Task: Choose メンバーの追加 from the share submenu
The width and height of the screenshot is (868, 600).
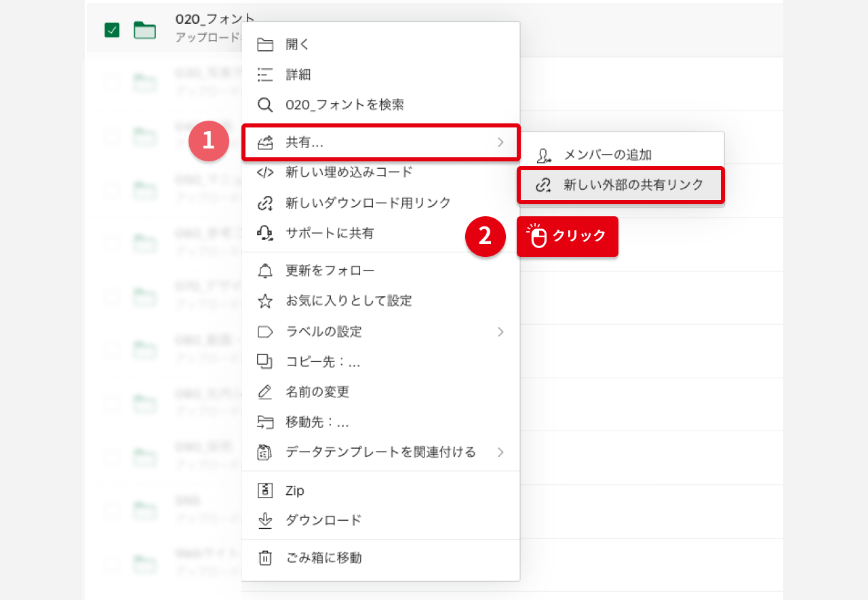Action: click(608, 155)
